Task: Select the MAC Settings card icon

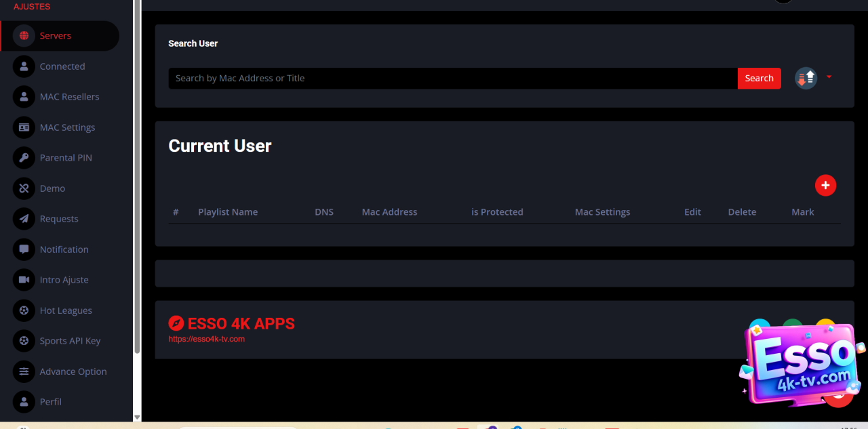Action: tap(24, 127)
